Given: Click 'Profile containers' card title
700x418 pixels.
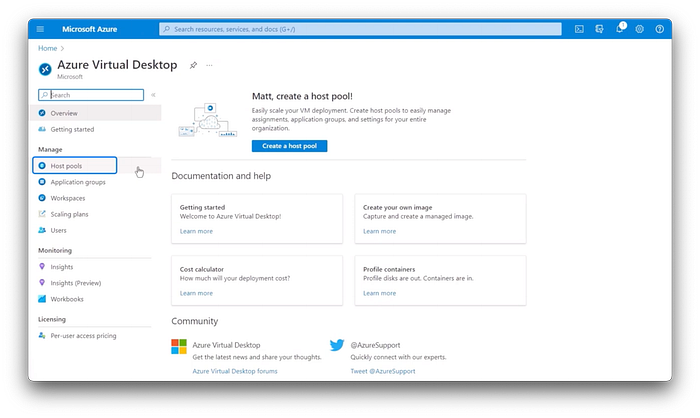Looking at the screenshot, I should tap(389, 269).
